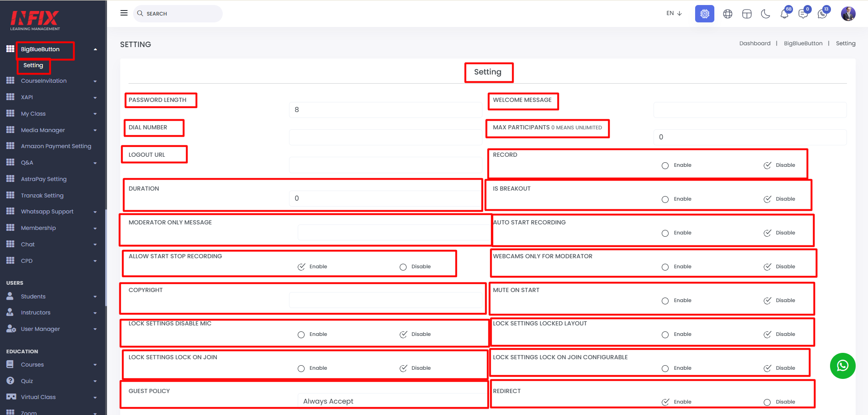Enable Lock Settings Lock On Join
Viewport: 868px width, 415px height.
coord(301,368)
